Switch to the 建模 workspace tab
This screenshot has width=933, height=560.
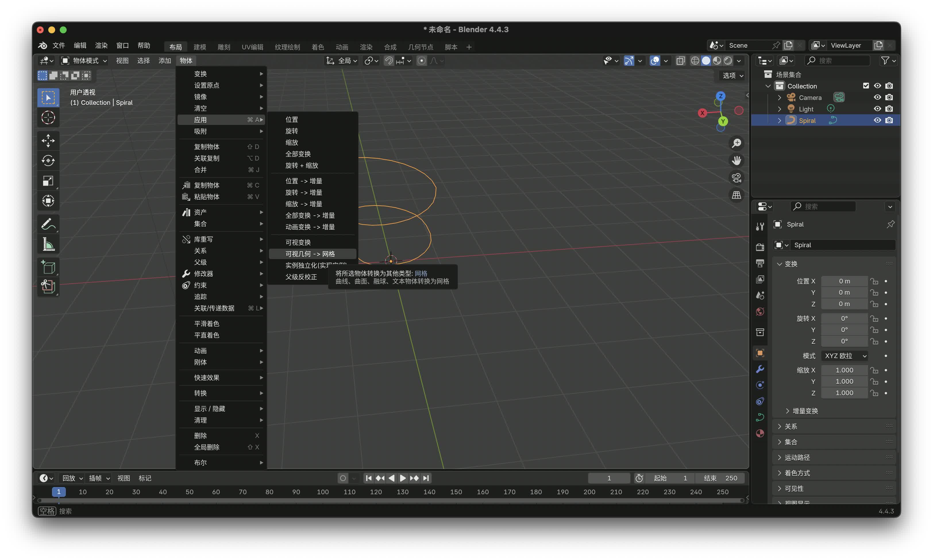coord(200,47)
